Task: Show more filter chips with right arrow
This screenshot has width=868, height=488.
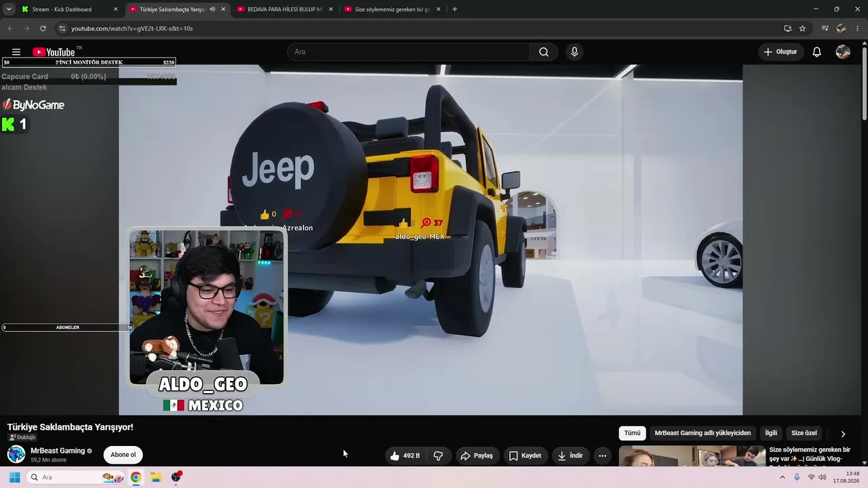Action: tap(843, 434)
